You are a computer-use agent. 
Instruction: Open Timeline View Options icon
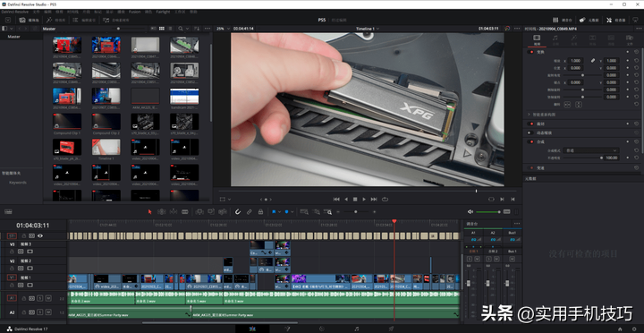[x=8, y=212]
